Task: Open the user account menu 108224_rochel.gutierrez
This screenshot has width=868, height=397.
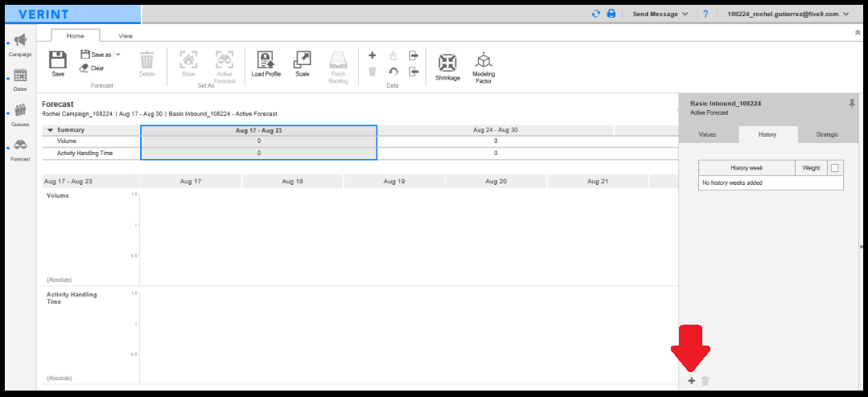Action: (788, 14)
